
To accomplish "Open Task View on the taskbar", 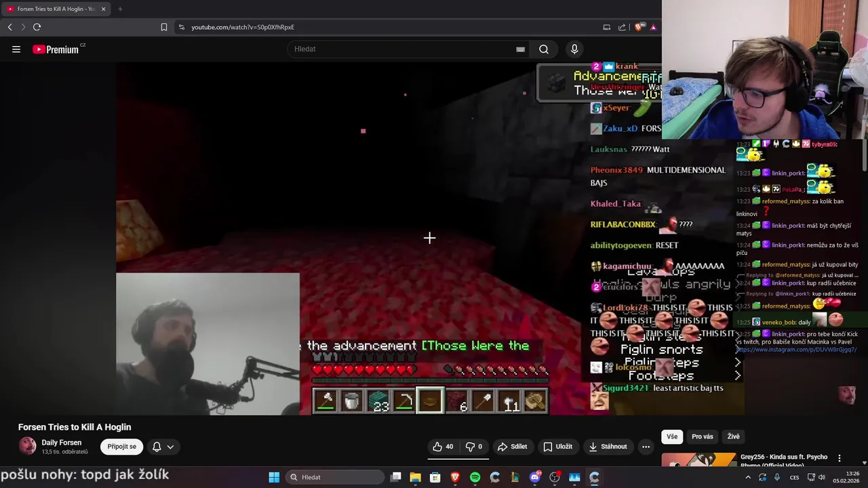I will [x=396, y=477].
